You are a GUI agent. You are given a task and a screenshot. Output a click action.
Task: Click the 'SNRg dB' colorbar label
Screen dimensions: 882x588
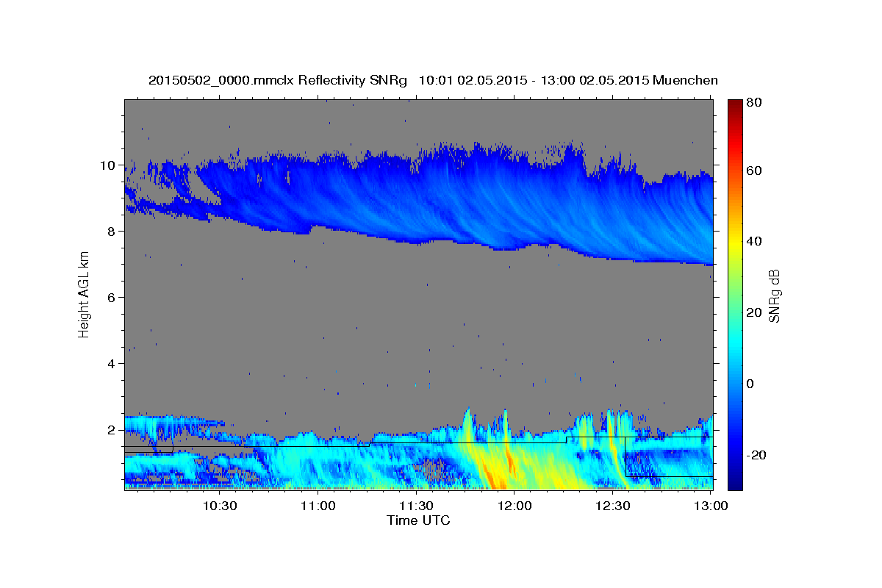tap(773, 295)
